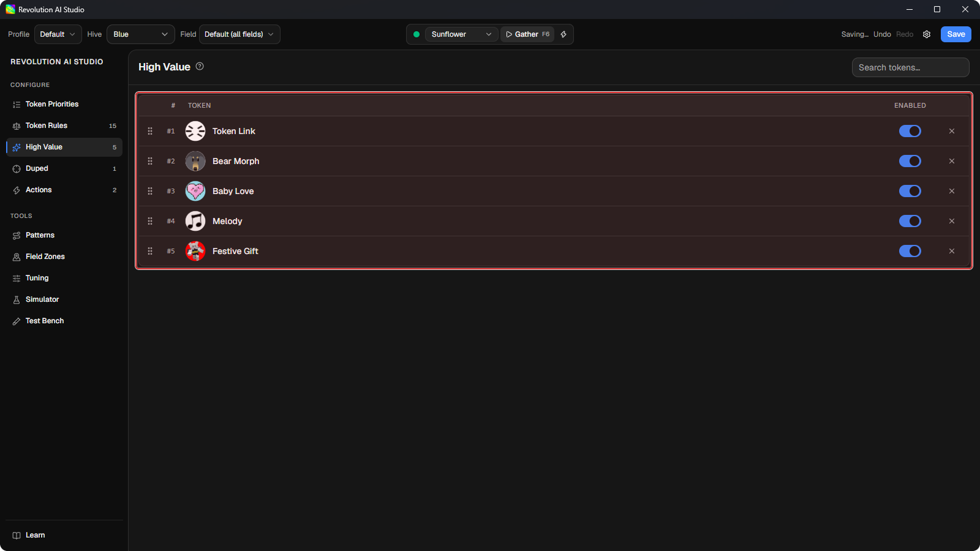This screenshot has width=980, height=551.
Task: Switch off the Melody toggle
Action: [x=910, y=221]
